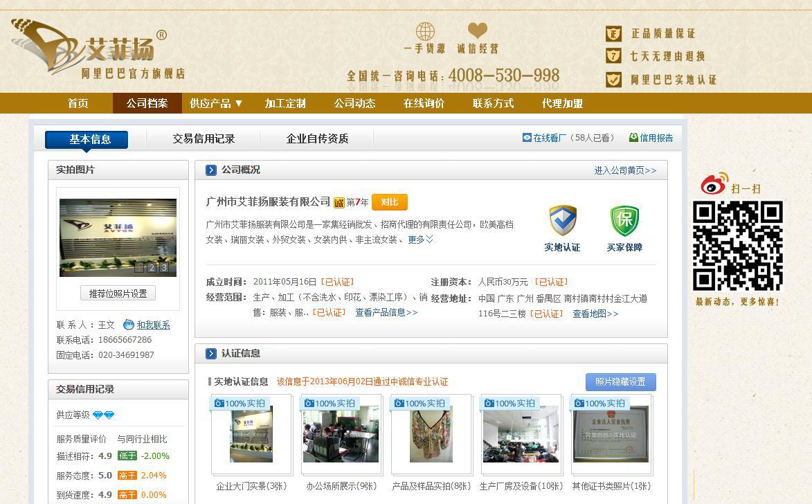Click the hotline number 4008-530-998

click(x=504, y=75)
